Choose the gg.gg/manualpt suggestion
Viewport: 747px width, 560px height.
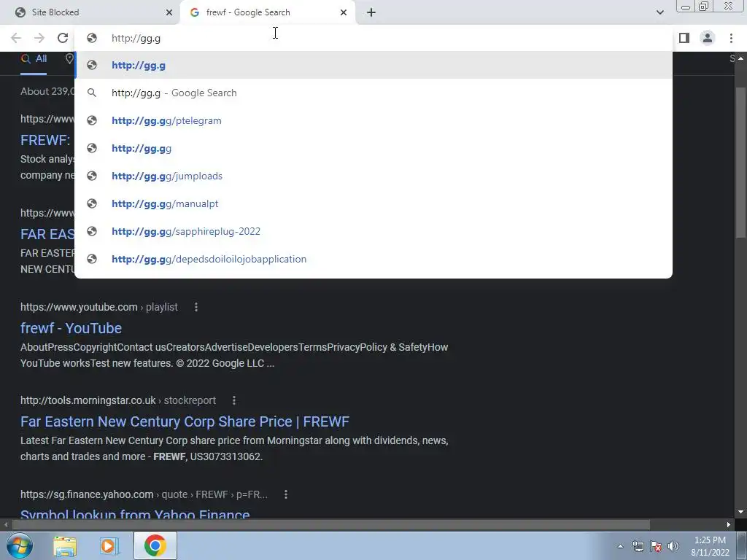(373, 203)
